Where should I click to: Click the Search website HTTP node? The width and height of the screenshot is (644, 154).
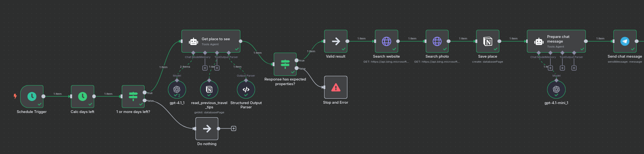tap(387, 41)
